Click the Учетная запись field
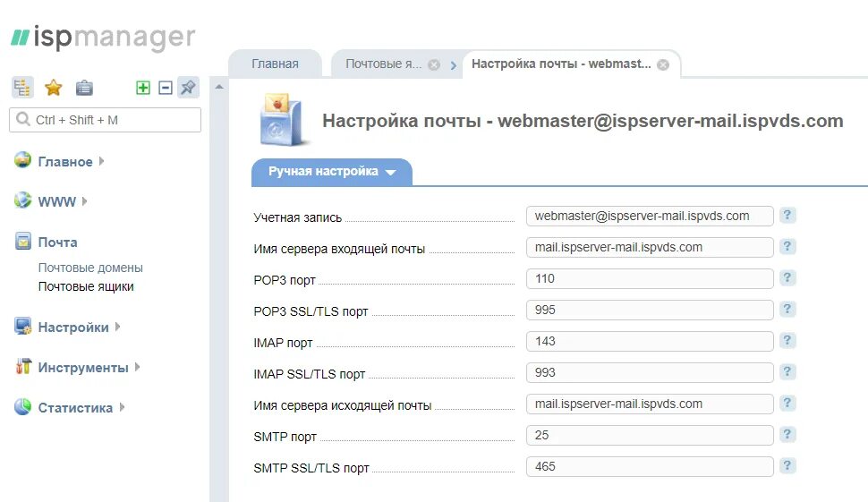The image size is (868, 502). click(x=650, y=216)
